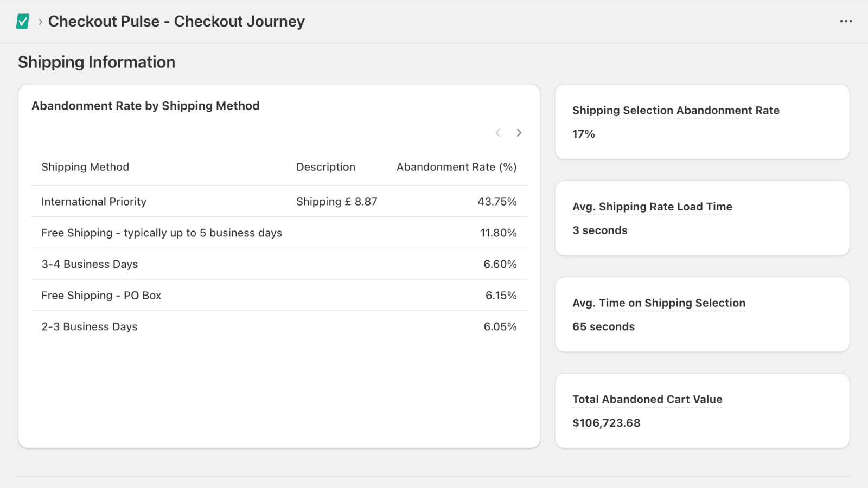This screenshot has width=868, height=488.
Task: Select the International Priority table row
Action: tap(217, 201)
